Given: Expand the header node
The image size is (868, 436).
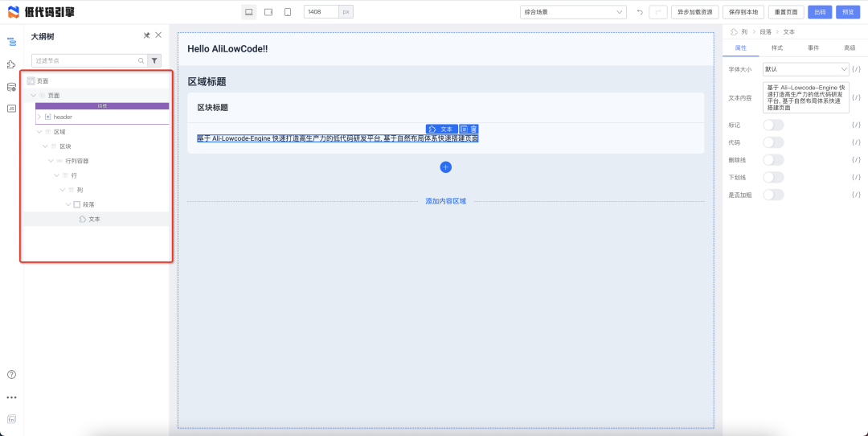Looking at the screenshot, I should coord(39,117).
